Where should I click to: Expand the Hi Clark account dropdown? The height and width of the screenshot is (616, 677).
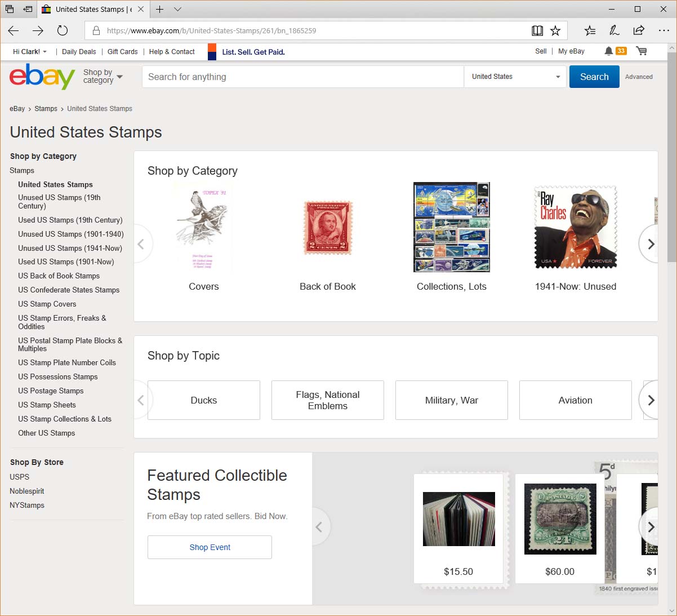30,51
